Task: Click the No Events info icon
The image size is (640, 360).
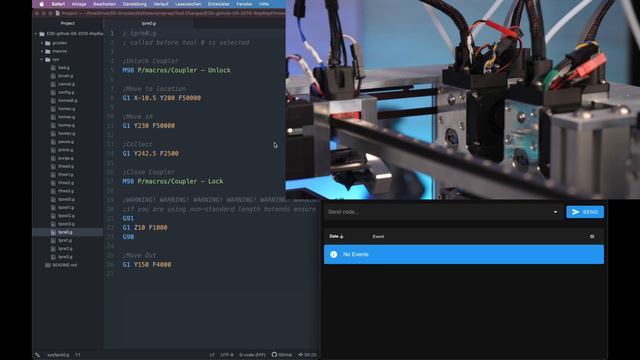Action: [x=333, y=254]
